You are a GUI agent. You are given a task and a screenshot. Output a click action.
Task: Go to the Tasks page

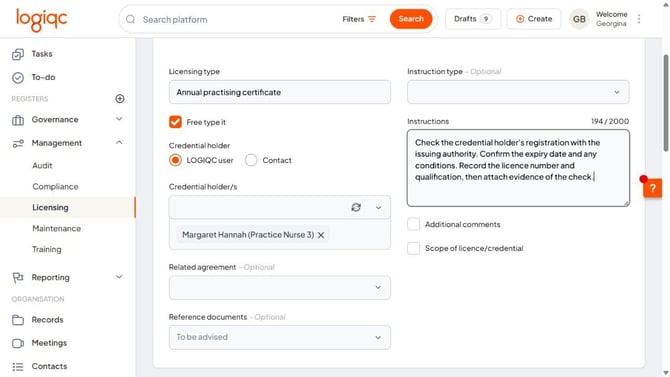pos(42,54)
